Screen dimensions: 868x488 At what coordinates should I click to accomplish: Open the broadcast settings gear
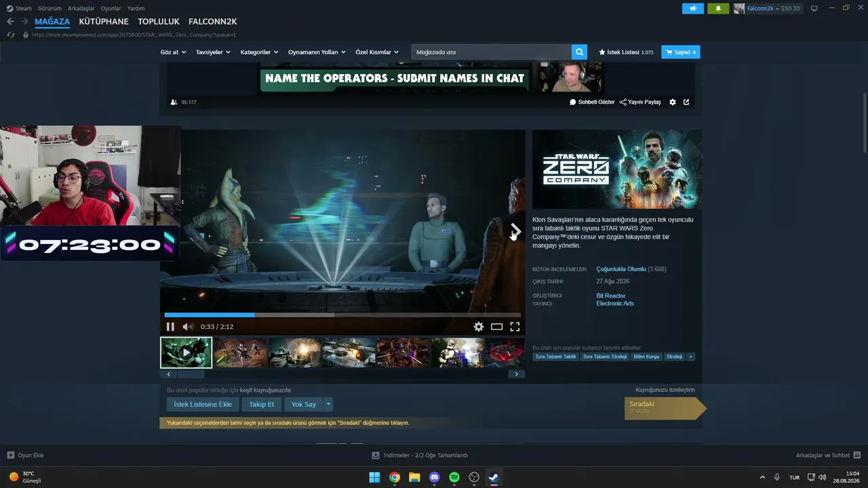pyautogui.click(x=673, y=102)
